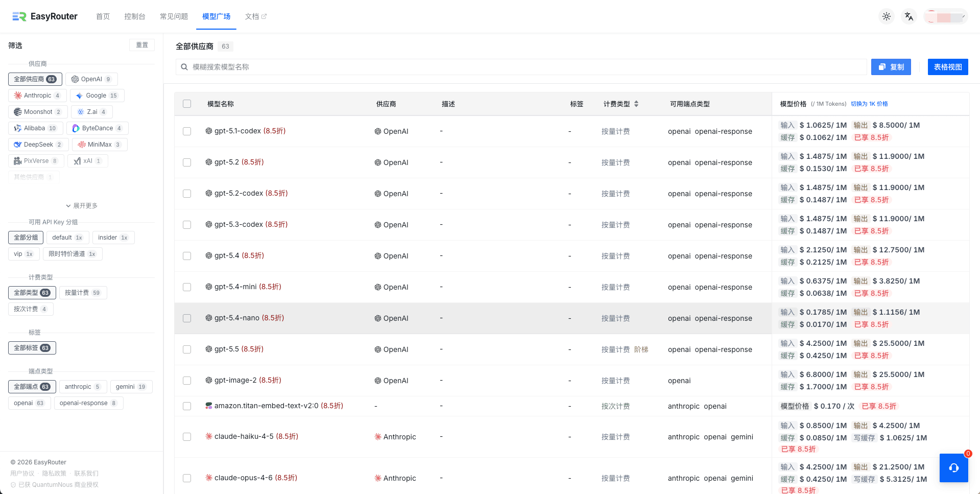
Task: Click the 重置 filter reset button
Action: (142, 45)
